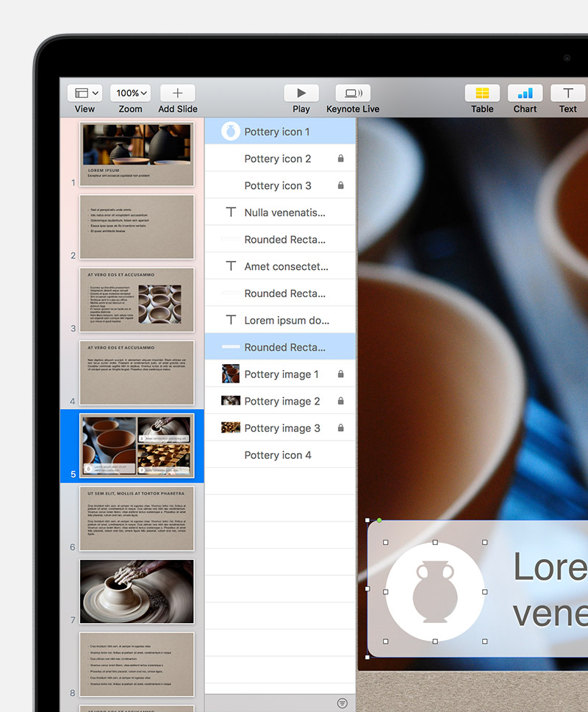588x712 pixels.
Task: Click the Lore text on the slide canvas
Action: tap(551, 566)
